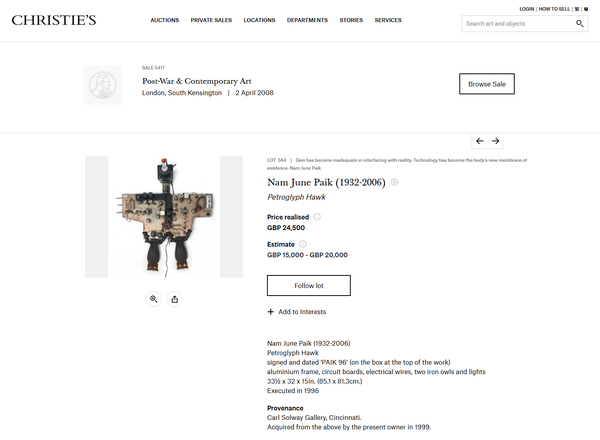Open the Price realised info icon
The width and height of the screenshot is (600, 440).
click(317, 217)
